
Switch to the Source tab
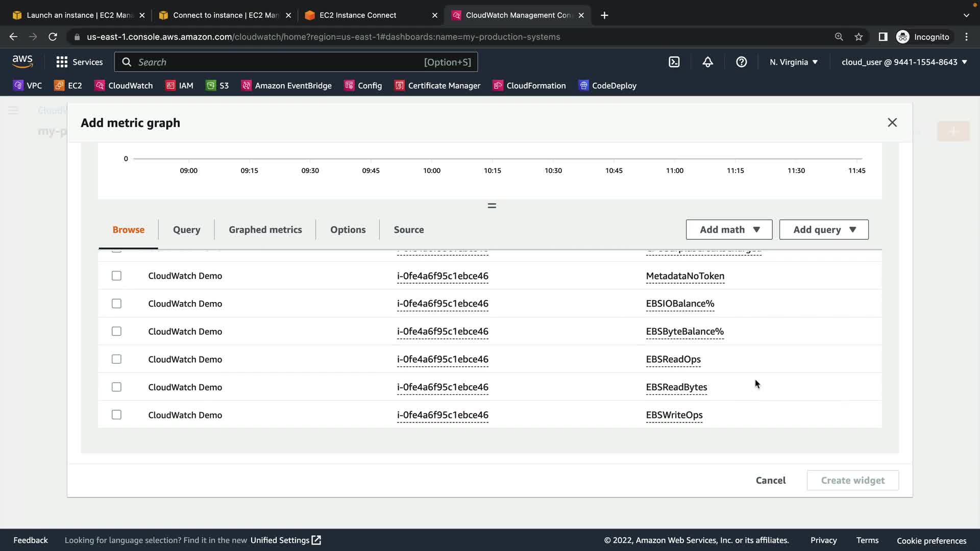[408, 230]
